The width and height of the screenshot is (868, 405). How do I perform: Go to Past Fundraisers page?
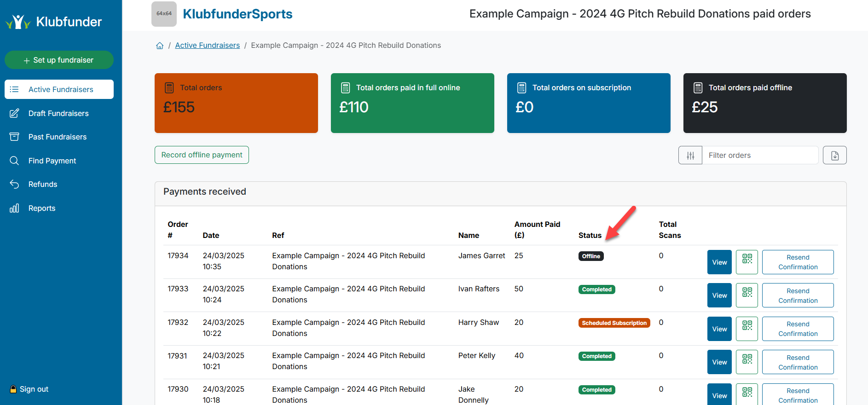[x=58, y=137]
